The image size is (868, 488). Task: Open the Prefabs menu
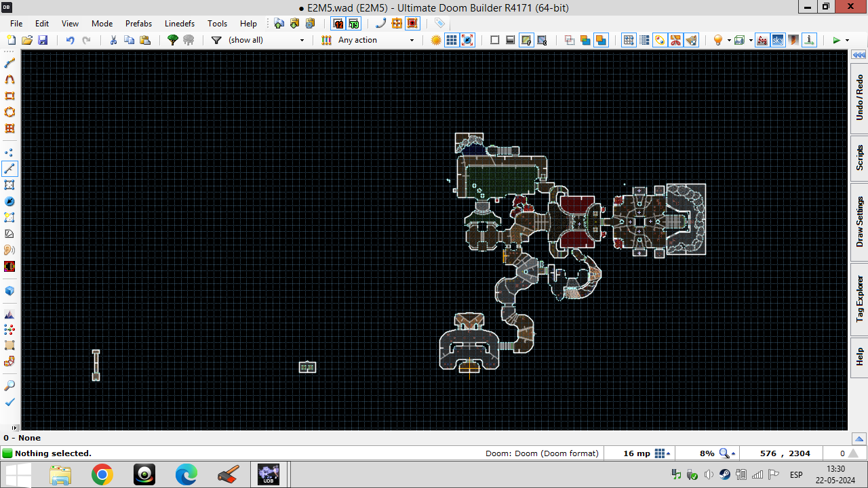point(138,24)
